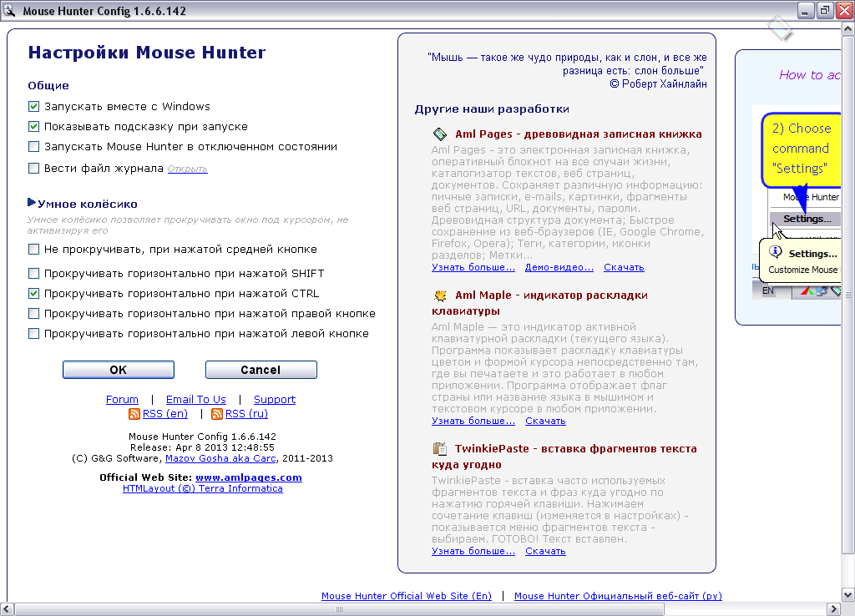Restore down the window via title bar button

[824, 10]
